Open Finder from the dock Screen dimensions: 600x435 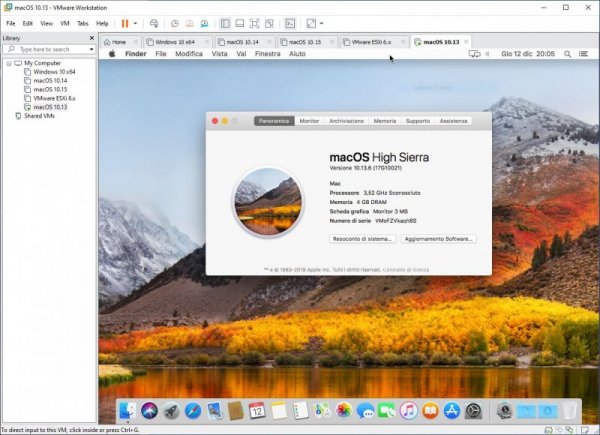coord(128,411)
